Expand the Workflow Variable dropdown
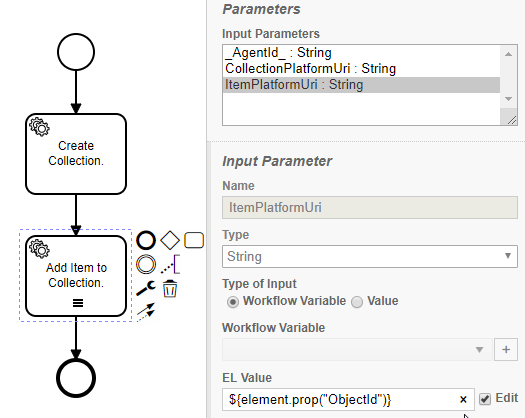 pyautogui.click(x=357, y=349)
